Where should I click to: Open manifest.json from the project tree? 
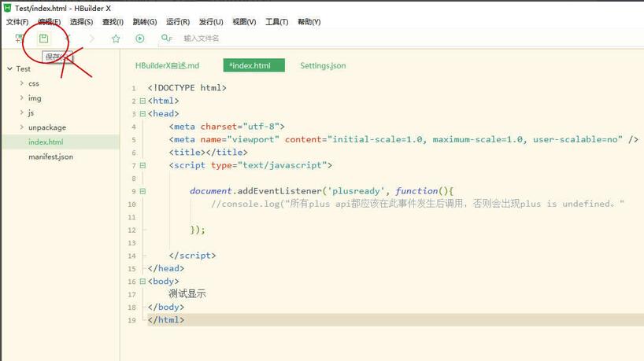coord(50,157)
